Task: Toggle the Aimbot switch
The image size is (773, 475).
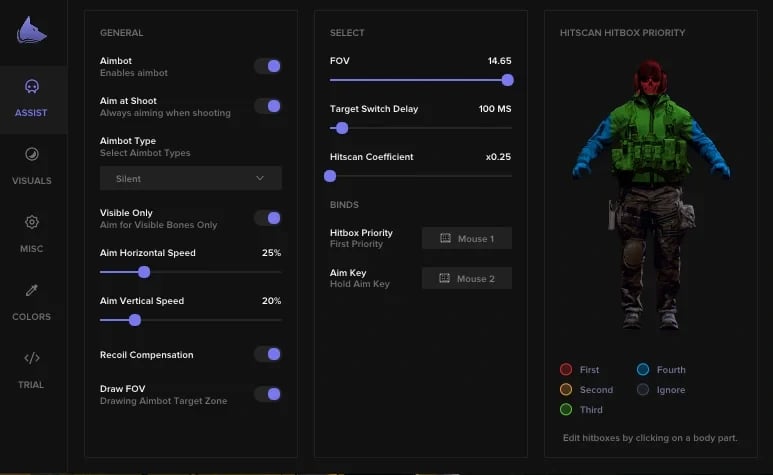Action: (x=268, y=66)
